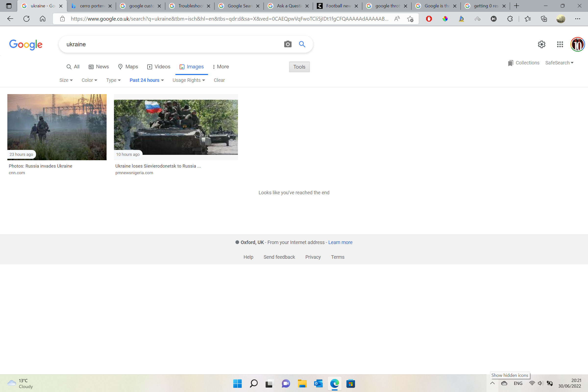Click the Learn more location link
The width and height of the screenshot is (588, 392).
click(340, 242)
